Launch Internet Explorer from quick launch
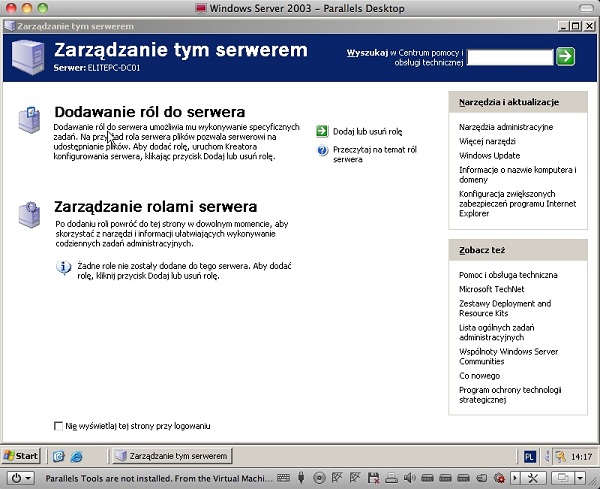This screenshot has width=600, height=489. 77,456
